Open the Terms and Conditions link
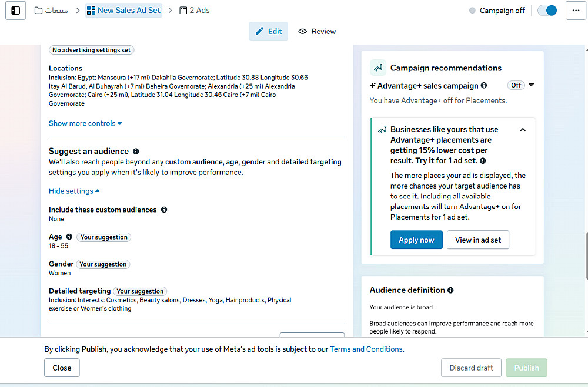 (366, 349)
